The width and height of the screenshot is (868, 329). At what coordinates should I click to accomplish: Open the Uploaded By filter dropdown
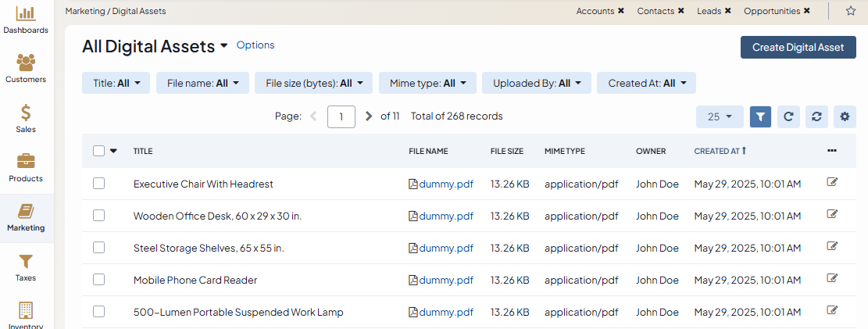point(537,83)
